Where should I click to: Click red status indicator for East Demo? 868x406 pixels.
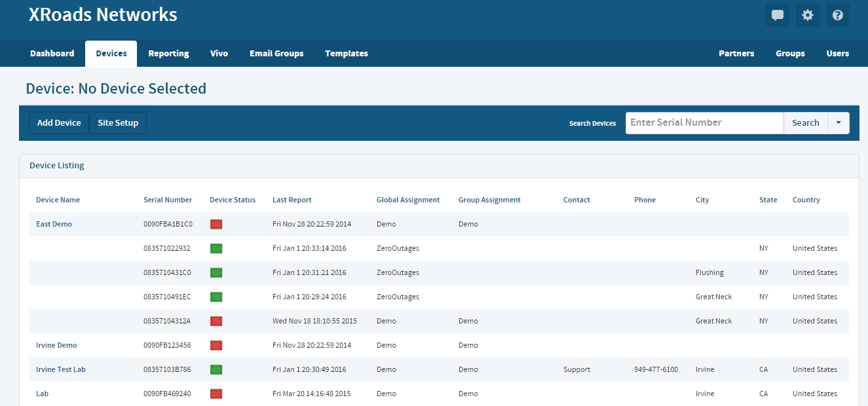pos(216,224)
